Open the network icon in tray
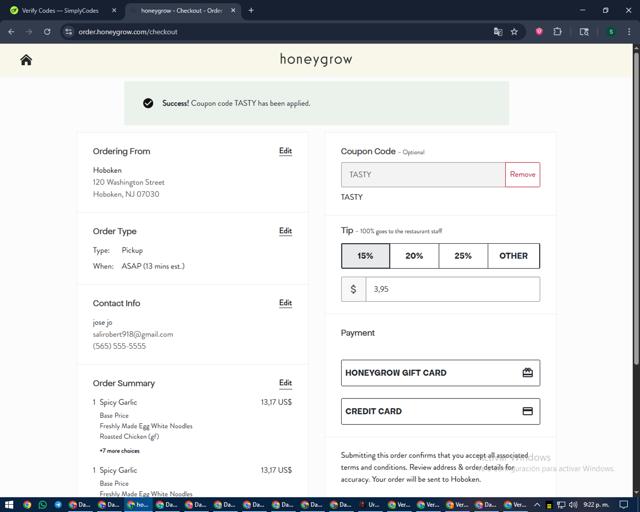This screenshot has height=512, width=640. click(x=561, y=505)
